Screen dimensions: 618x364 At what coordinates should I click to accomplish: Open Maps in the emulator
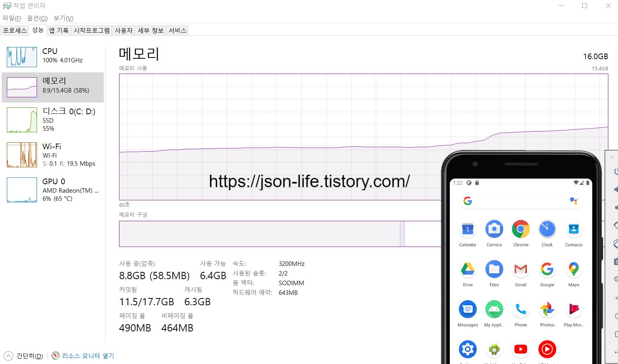pyautogui.click(x=574, y=269)
